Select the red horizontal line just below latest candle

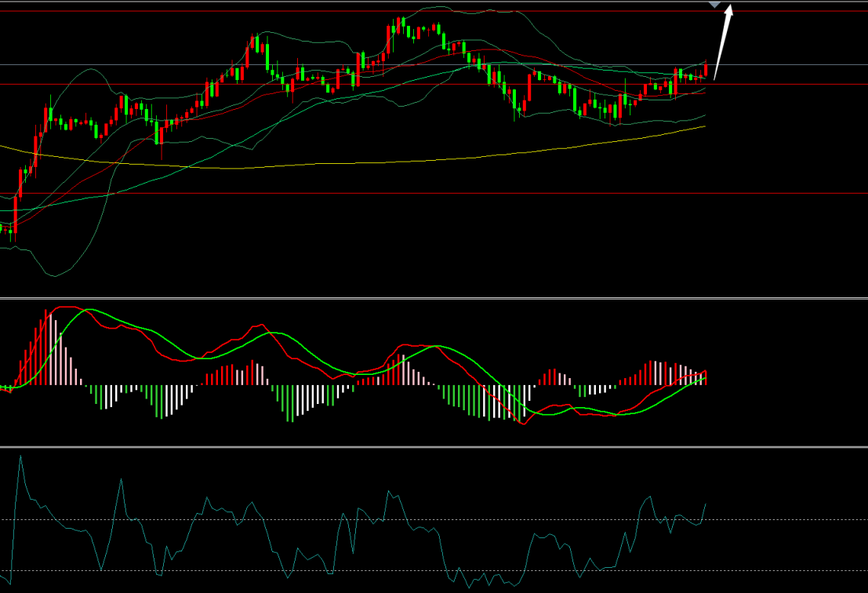pos(434,84)
